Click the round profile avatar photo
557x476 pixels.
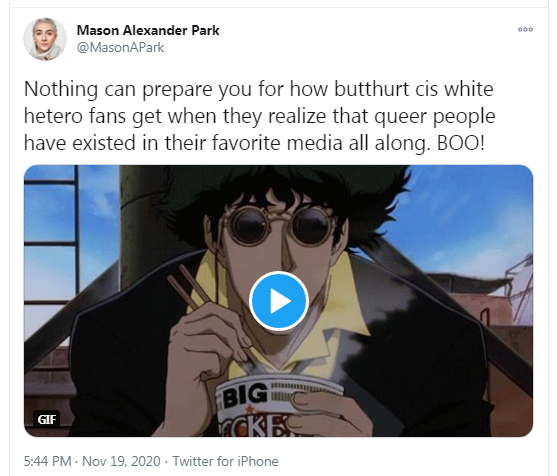45,39
